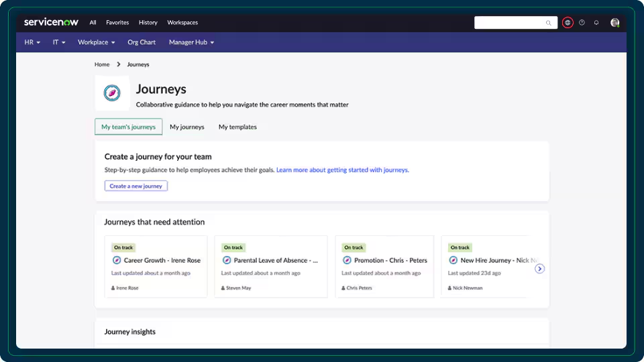Open the History menu
This screenshot has width=644, height=362.
tap(148, 23)
